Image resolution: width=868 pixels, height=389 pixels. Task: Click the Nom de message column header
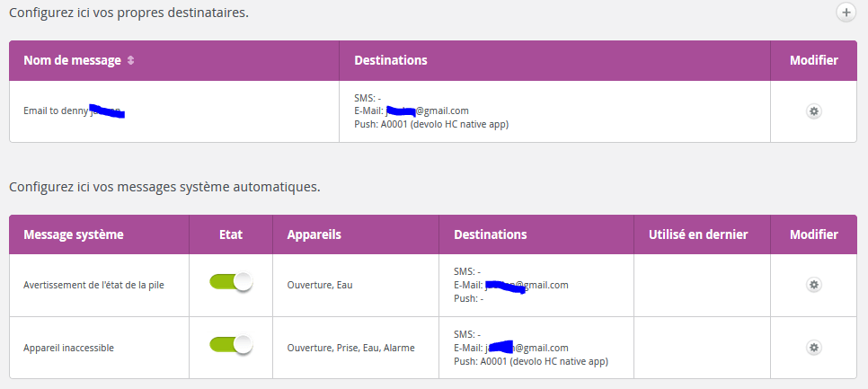click(x=72, y=60)
